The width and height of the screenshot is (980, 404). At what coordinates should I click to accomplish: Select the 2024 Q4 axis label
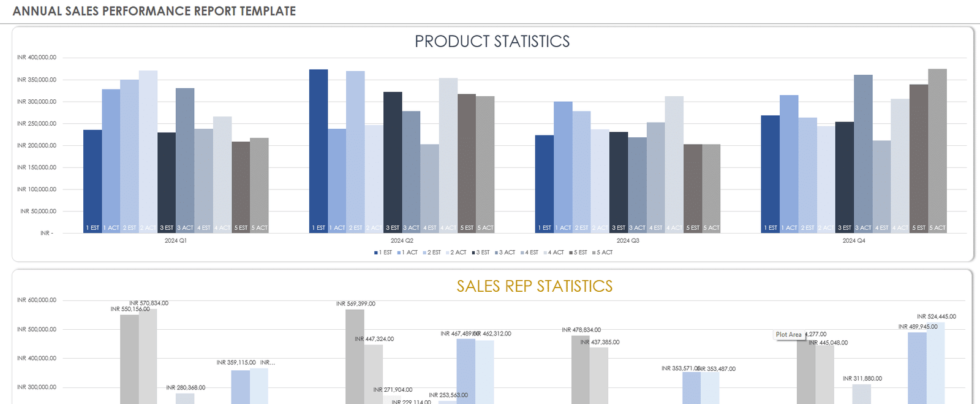point(854,241)
